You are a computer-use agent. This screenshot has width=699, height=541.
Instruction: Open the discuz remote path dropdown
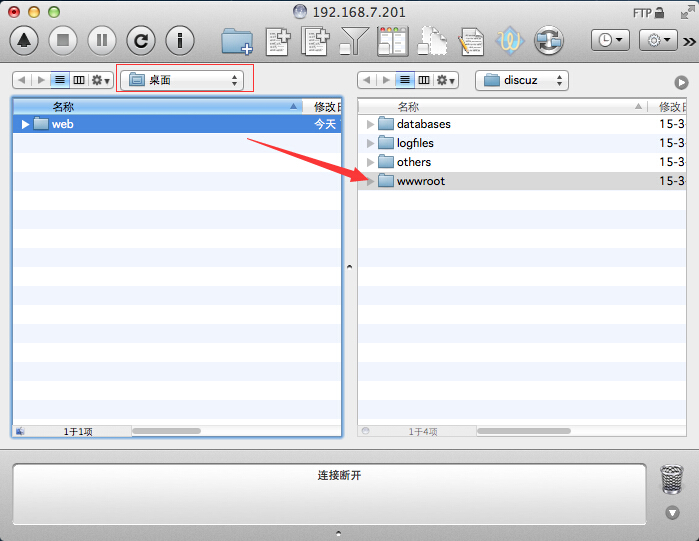pyautogui.click(x=521, y=80)
